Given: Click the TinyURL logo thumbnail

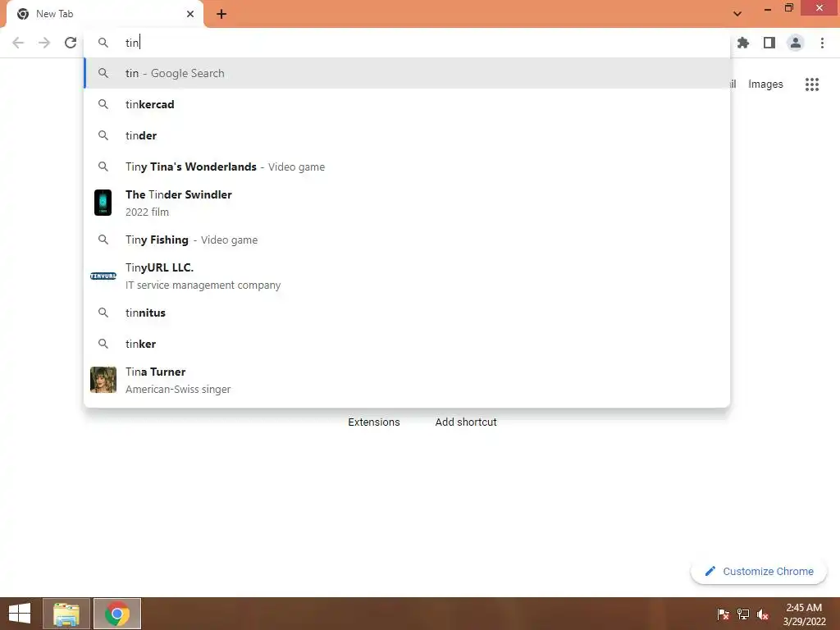Looking at the screenshot, I should (103, 276).
